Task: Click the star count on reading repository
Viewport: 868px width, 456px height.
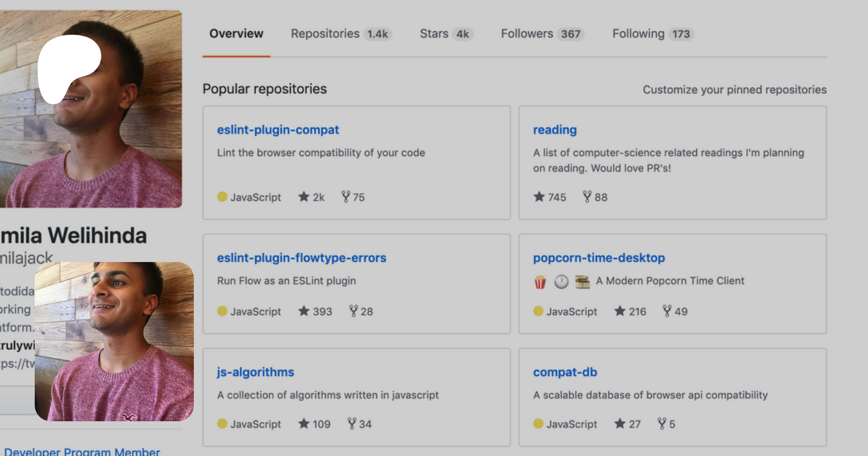Action: (556, 197)
